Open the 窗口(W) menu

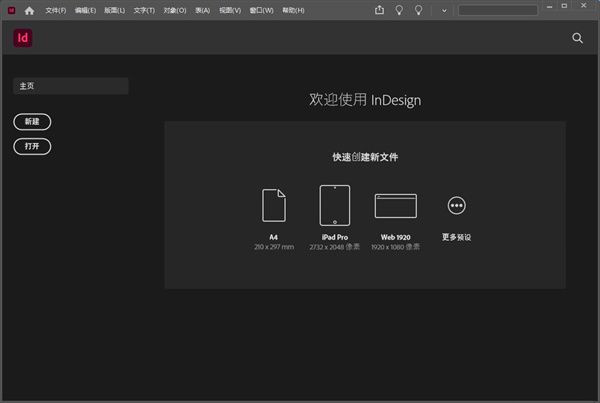click(261, 10)
